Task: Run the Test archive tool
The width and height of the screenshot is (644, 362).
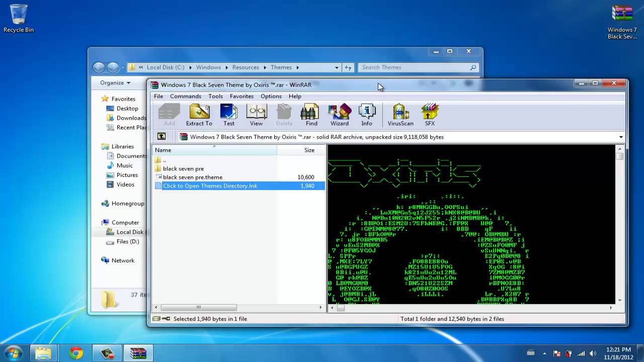Action: tap(229, 115)
